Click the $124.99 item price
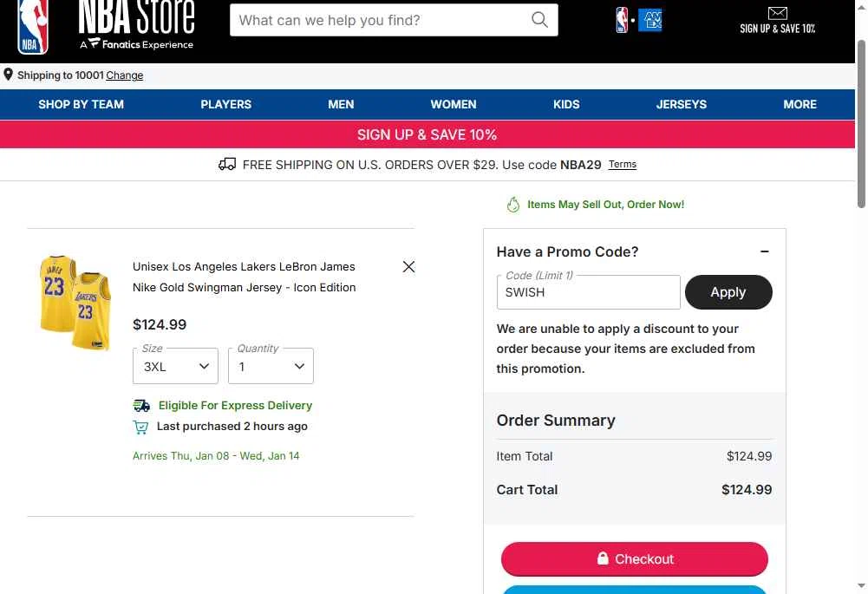 [x=160, y=324]
